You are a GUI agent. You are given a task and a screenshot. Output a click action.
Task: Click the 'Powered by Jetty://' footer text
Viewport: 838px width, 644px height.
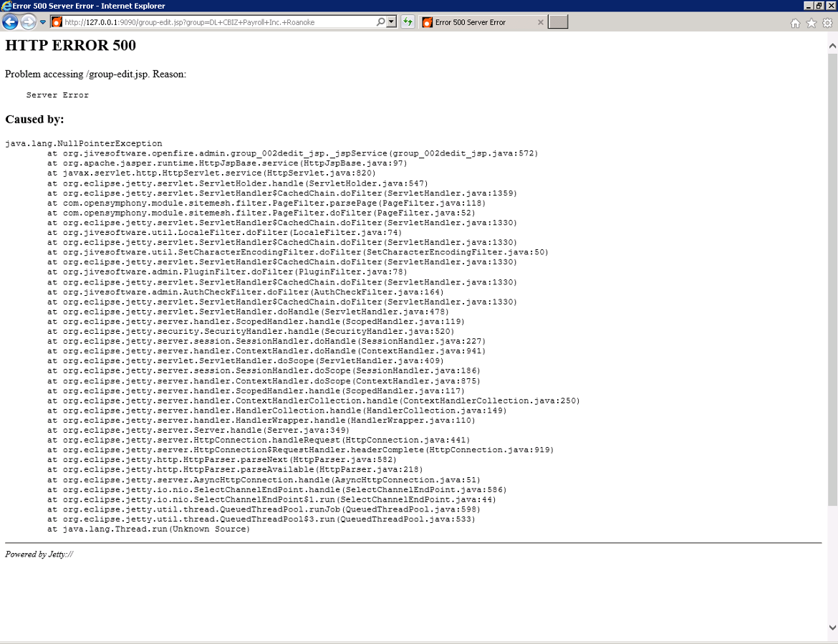click(39, 554)
